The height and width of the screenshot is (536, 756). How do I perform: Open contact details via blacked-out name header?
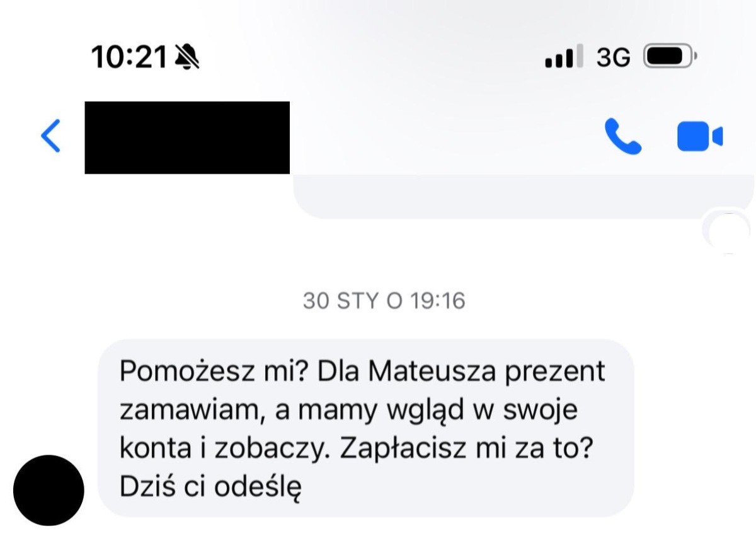187,137
